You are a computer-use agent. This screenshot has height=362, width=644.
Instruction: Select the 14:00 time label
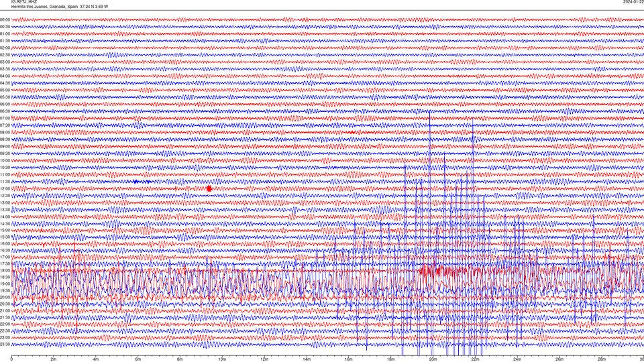[5, 217]
